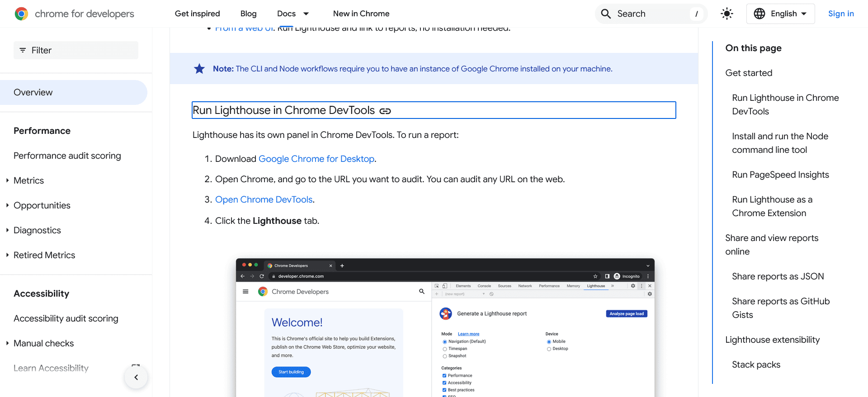Click the globe language icon
The height and width of the screenshot is (397, 868).
(x=759, y=14)
